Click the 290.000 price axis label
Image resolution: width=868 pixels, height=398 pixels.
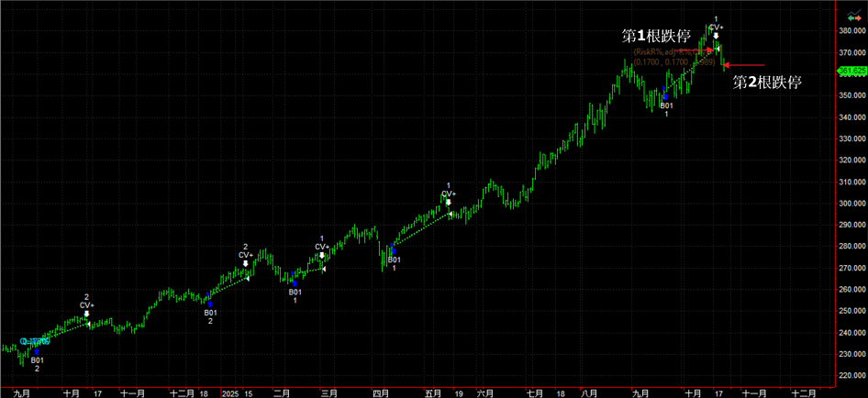852,226
